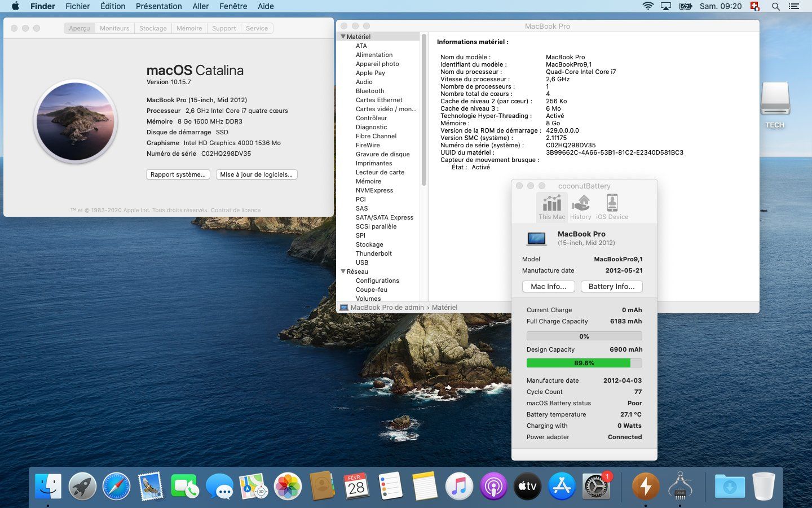
Task: Open Messages bubble icon in Dock
Action: [219, 486]
